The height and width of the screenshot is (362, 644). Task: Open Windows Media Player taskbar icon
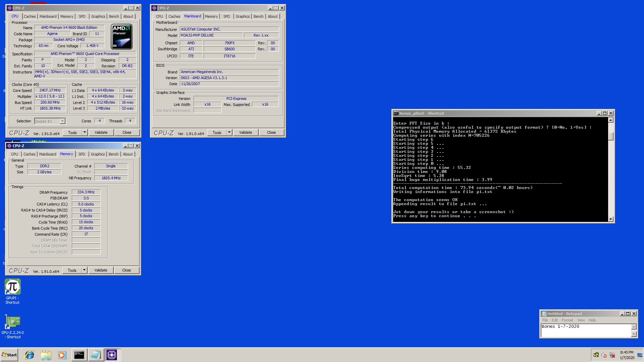62,355
